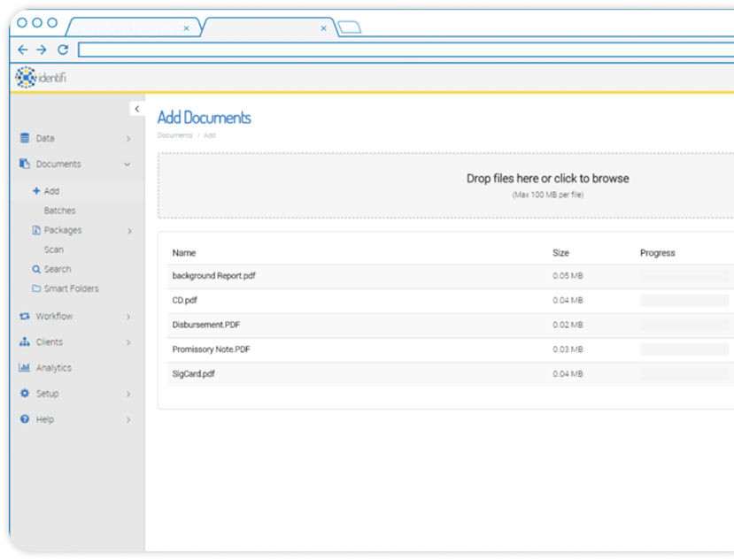Select Smart Folders in the sidebar

71,288
